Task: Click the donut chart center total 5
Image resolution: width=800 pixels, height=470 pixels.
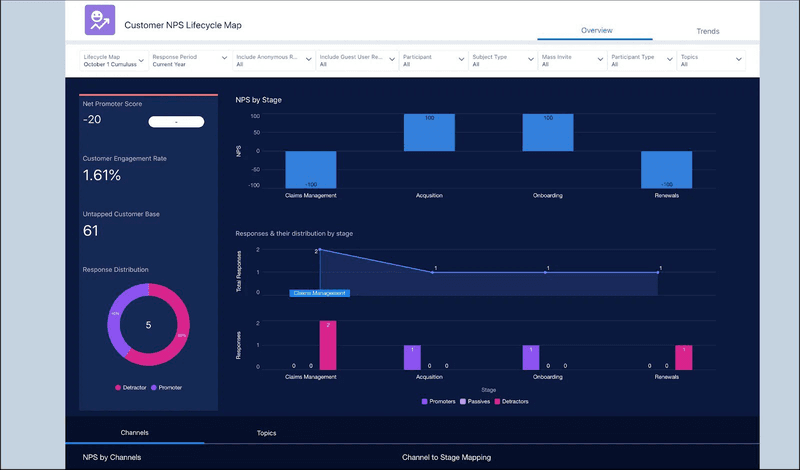Action: coord(148,325)
